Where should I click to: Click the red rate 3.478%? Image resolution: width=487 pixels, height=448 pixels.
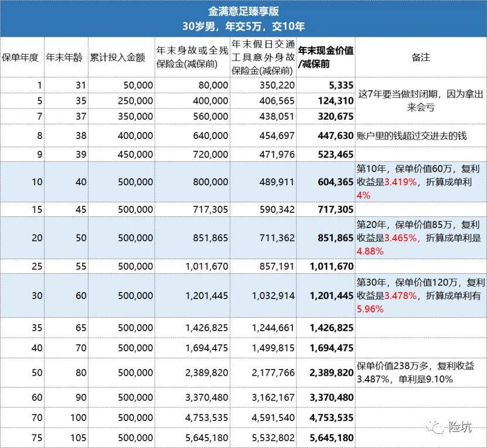400,296
